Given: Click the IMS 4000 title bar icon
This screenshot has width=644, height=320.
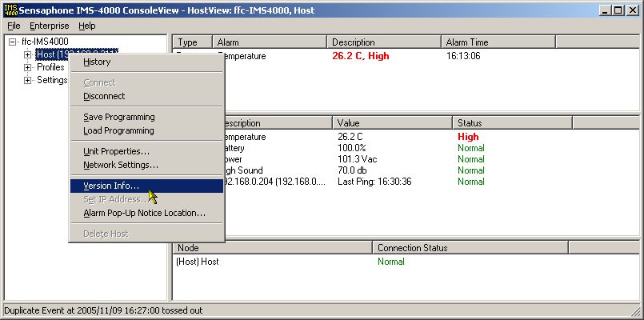Looking at the screenshot, I should (x=10, y=10).
